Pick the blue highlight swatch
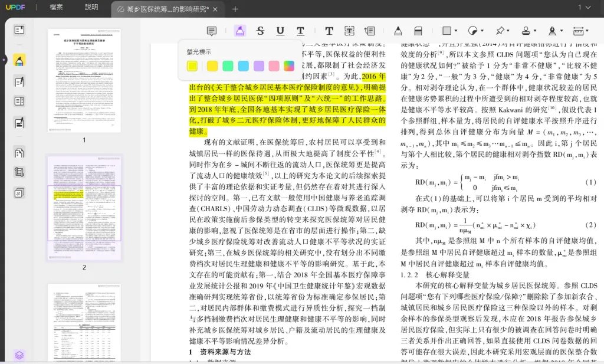The height and width of the screenshot is (364, 604). pyautogui.click(x=243, y=66)
